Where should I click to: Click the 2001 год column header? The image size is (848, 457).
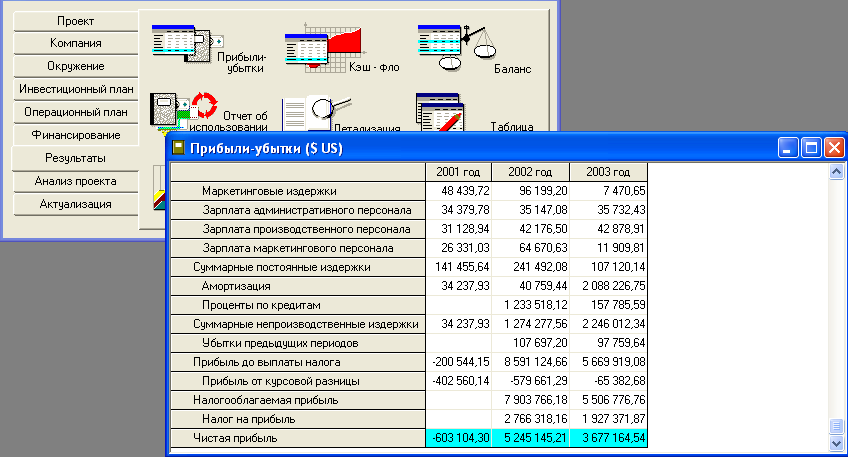click(458, 172)
